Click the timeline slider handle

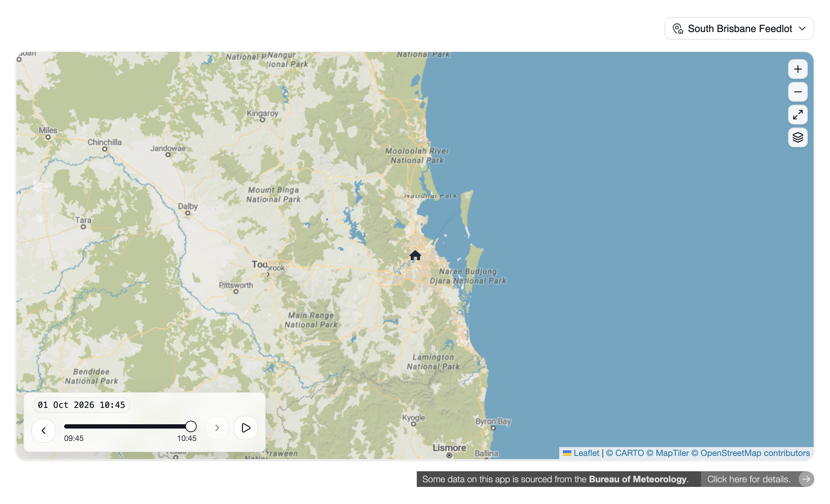tap(191, 426)
